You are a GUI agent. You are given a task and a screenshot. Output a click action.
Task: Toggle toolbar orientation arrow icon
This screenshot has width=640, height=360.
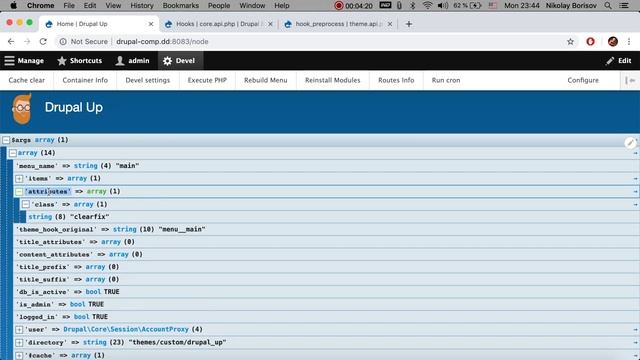tap(630, 80)
